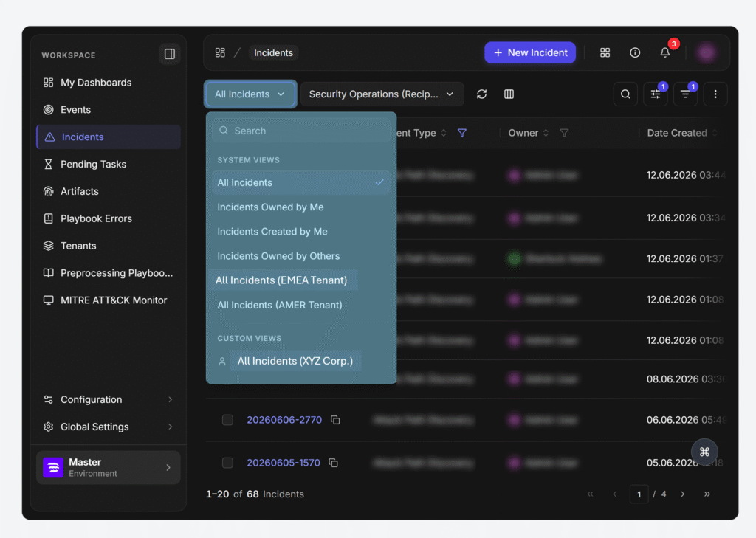This screenshot has width=756, height=538.
Task: Go to next page of incidents
Action: [683, 494]
